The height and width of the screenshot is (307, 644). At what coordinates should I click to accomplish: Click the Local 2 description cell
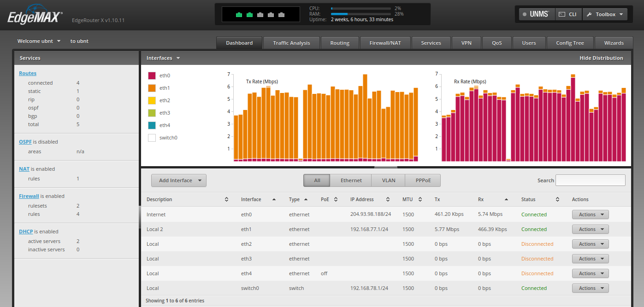pyautogui.click(x=155, y=229)
